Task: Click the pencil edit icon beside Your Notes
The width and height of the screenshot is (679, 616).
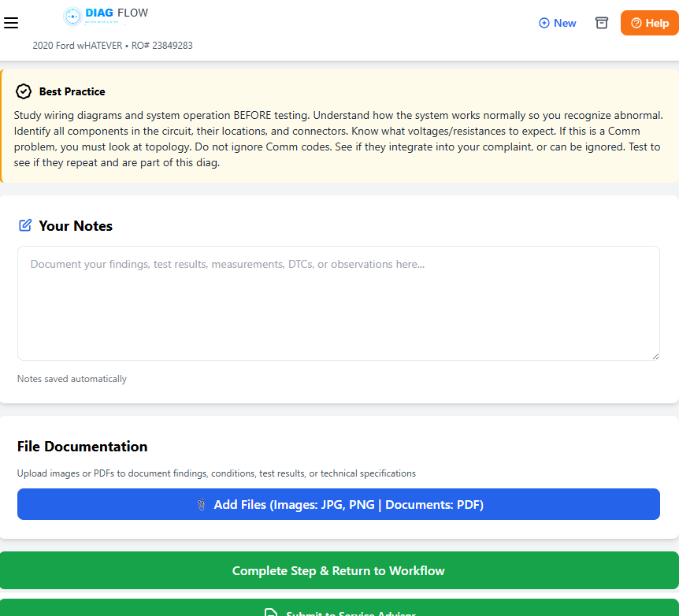Action: tap(25, 225)
